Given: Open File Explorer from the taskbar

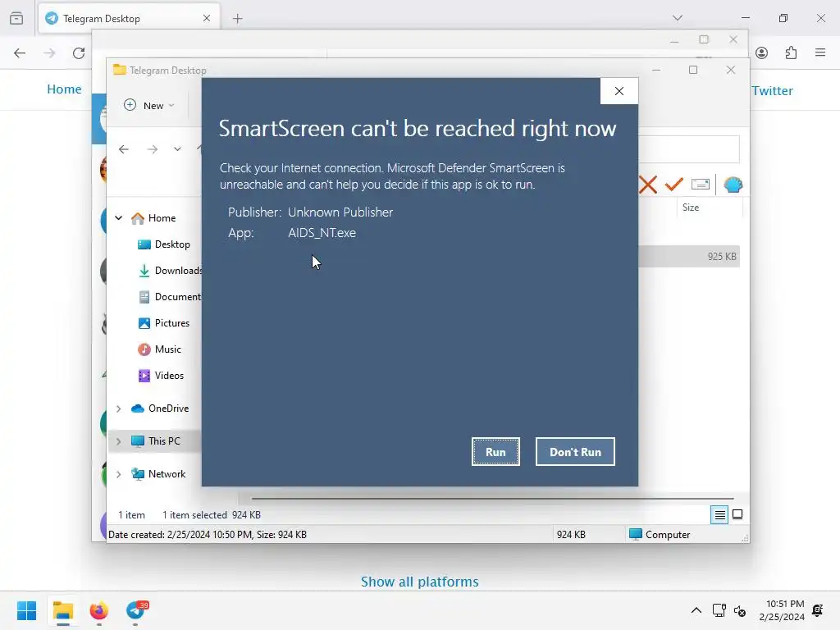Looking at the screenshot, I should (62, 610).
